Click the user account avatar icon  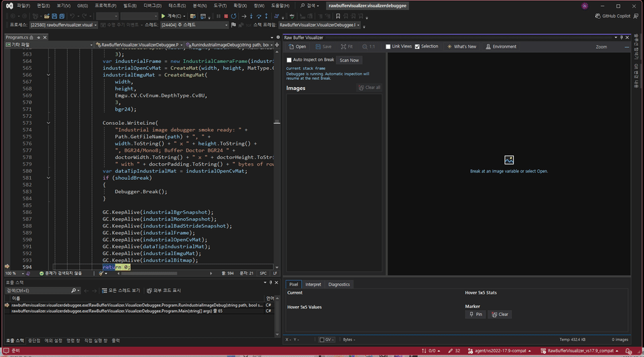[584, 6]
